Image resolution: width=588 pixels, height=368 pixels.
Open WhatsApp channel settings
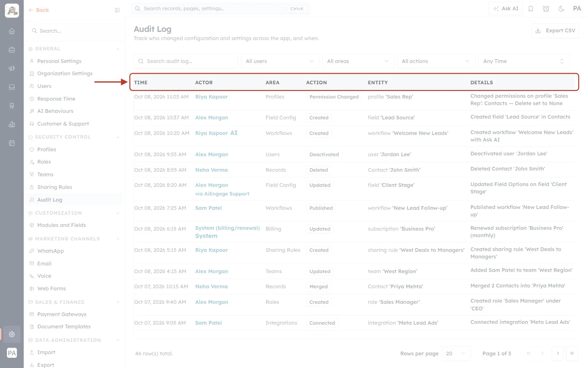tap(50, 251)
